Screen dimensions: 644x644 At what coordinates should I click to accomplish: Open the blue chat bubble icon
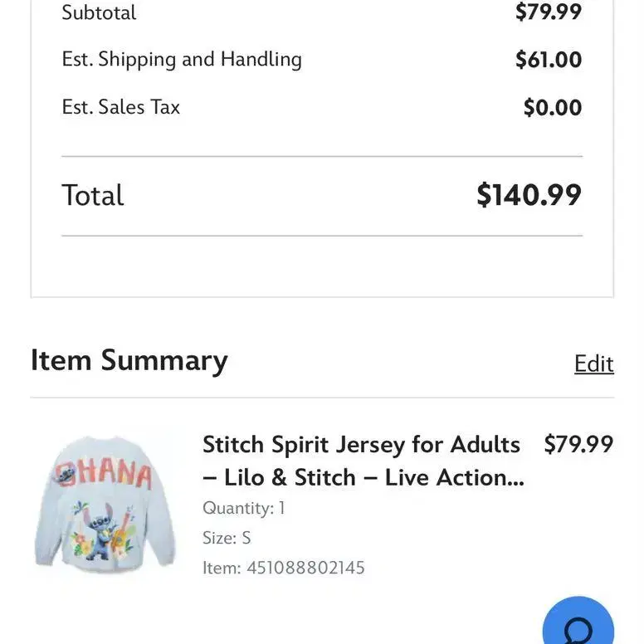coord(578,621)
